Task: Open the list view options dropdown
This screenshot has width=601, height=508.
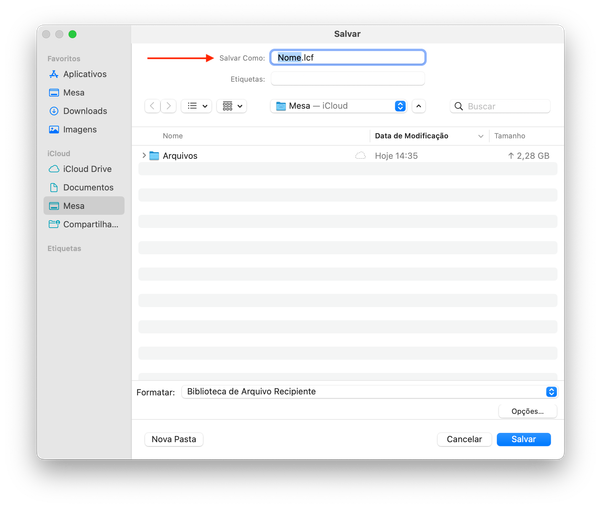Action: click(x=196, y=106)
